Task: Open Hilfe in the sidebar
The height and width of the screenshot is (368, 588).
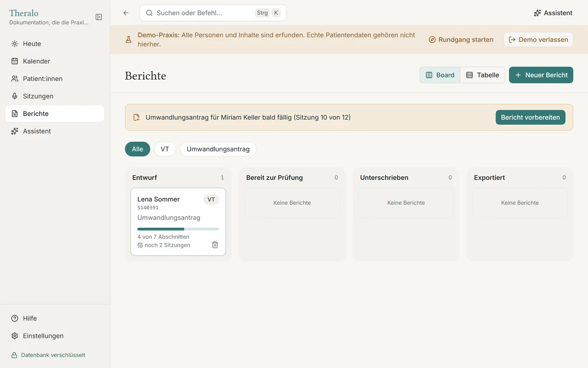Action: pyautogui.click(x=55, y=318)
